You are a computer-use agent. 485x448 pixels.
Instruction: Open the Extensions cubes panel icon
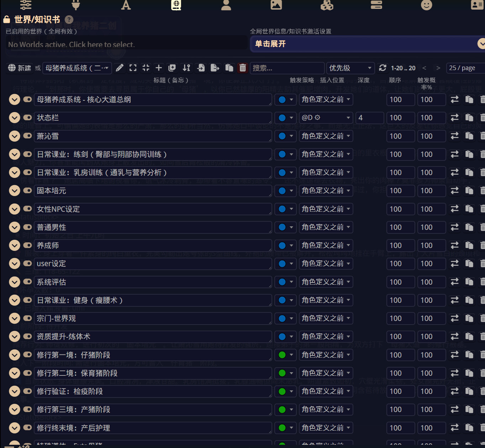(327, 5)
